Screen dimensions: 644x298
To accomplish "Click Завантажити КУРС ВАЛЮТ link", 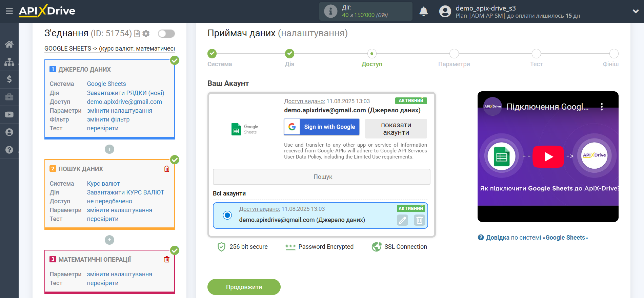I will click(125, 192).
